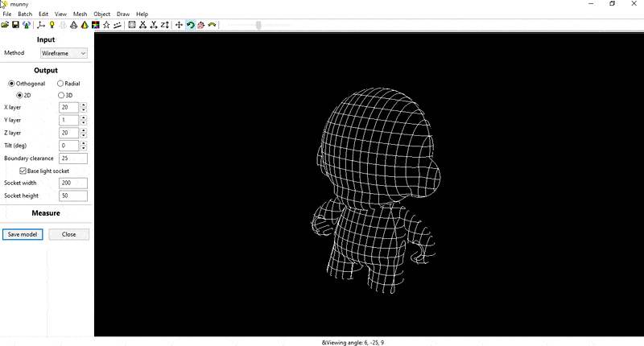Click the greyed-out faded mesh icon
The height and width of the screenshot is (346, 644).
tap(63, 25)
